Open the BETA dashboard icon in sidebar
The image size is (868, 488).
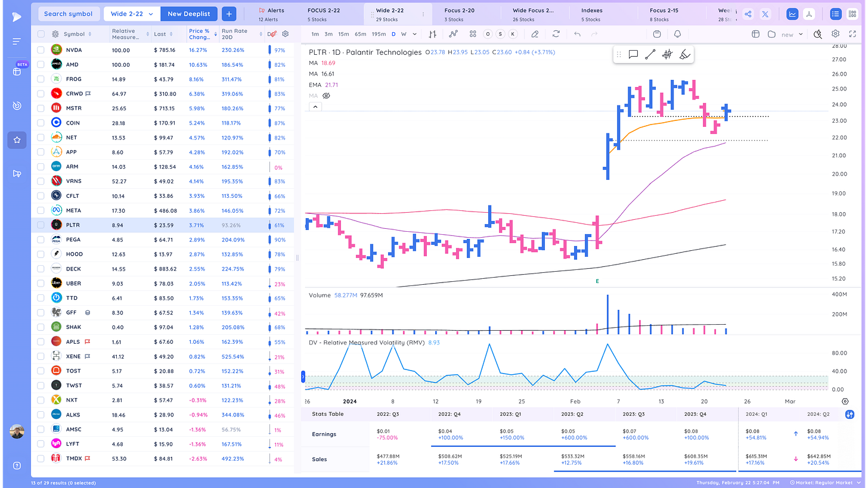[17, 72]
